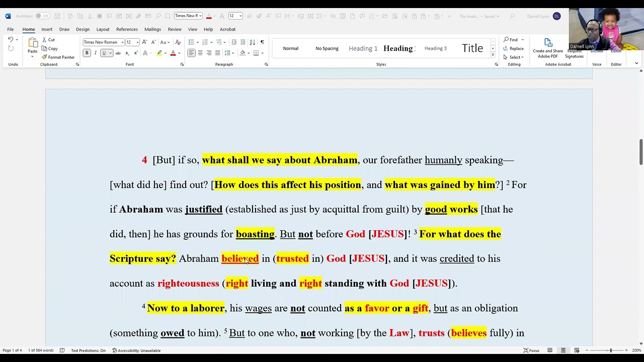
Task: Activate the Format Painter brush
Action: (x=58, y=57)
